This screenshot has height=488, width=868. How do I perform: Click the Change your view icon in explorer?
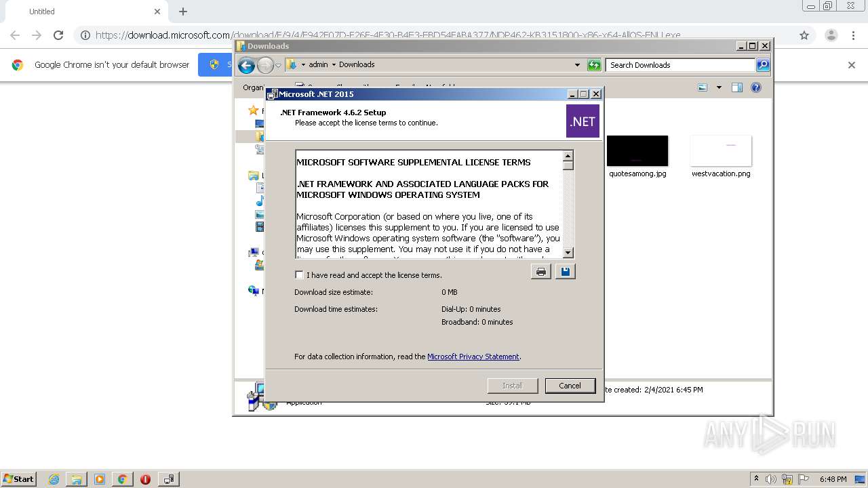point(703,87)
